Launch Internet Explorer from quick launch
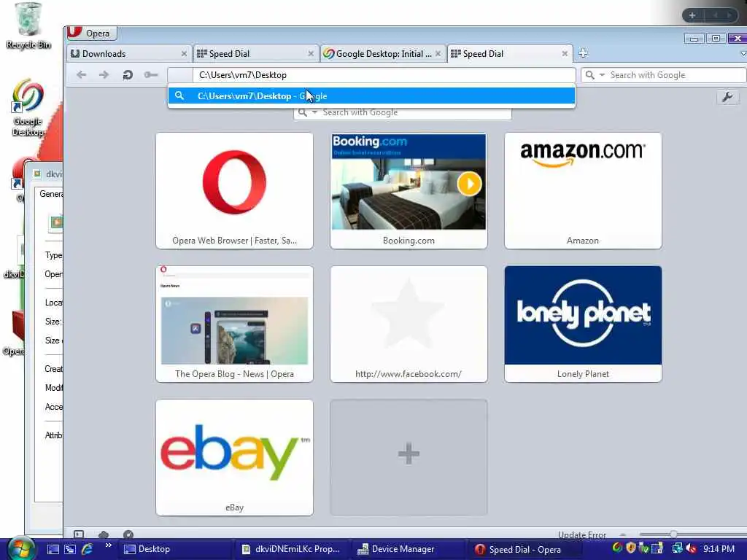The height and width of the screenshot is (560, 747). point(88,549)
